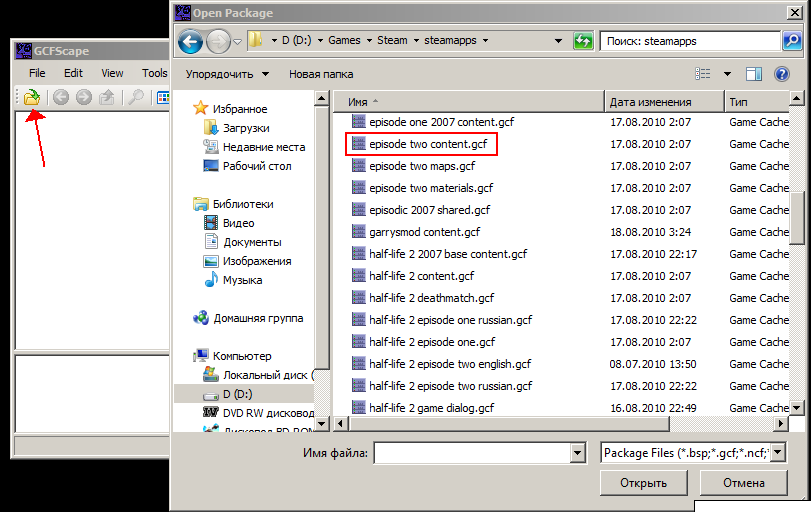Click file icon of garrysmod content.gcf
The image size is (811, 512).
358,231
